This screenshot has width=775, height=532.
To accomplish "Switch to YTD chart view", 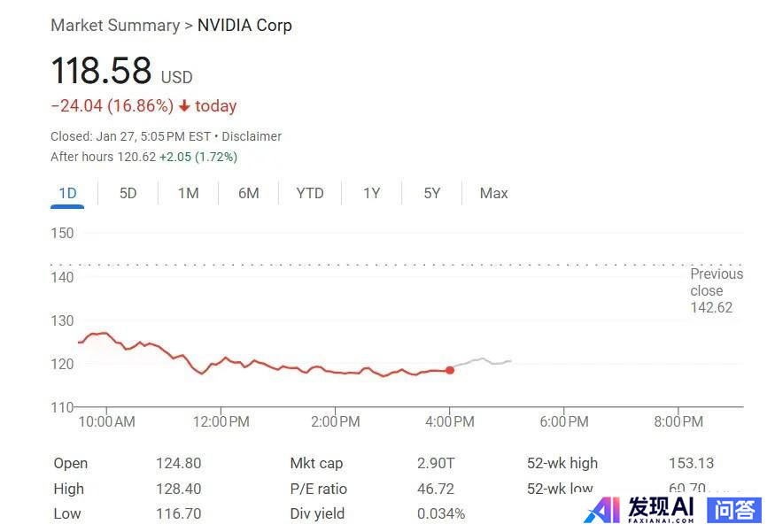I will 310,193.
